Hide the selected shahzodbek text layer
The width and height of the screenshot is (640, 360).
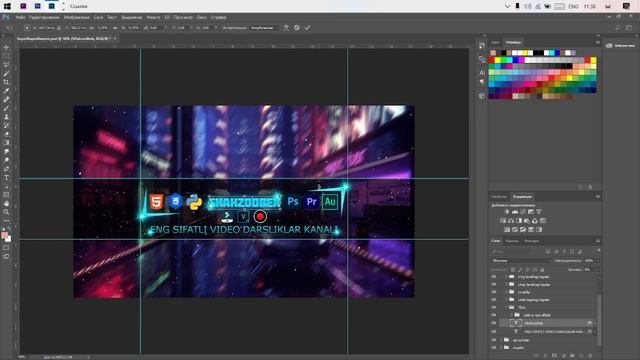494,323
